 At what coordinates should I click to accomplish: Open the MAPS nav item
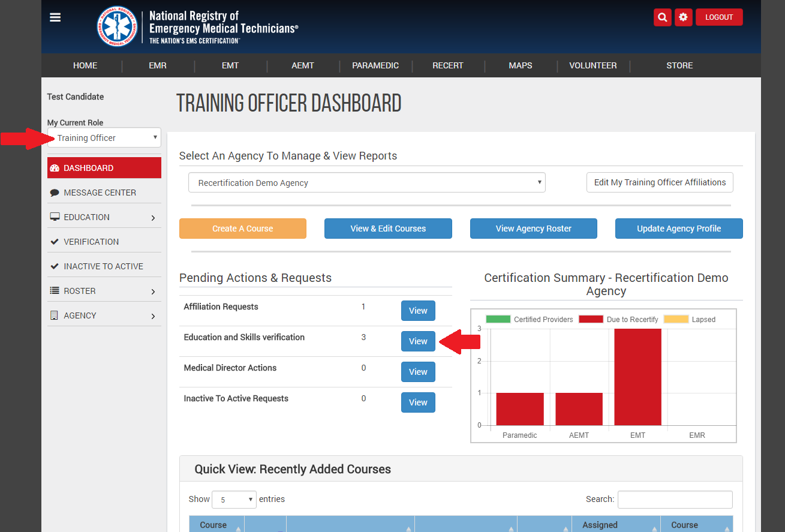click(521, 65)
